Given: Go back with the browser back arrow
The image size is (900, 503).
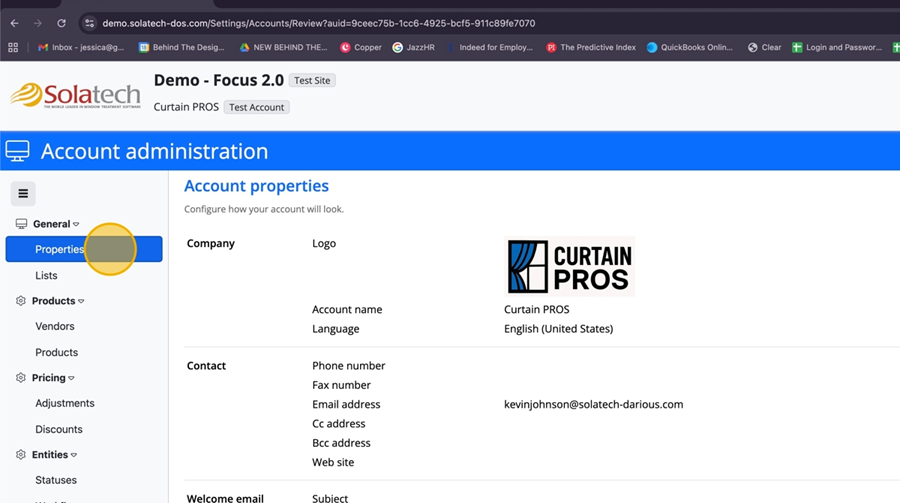Looking at the screenshot, I should pyautogui.click(x=14, y=24).
